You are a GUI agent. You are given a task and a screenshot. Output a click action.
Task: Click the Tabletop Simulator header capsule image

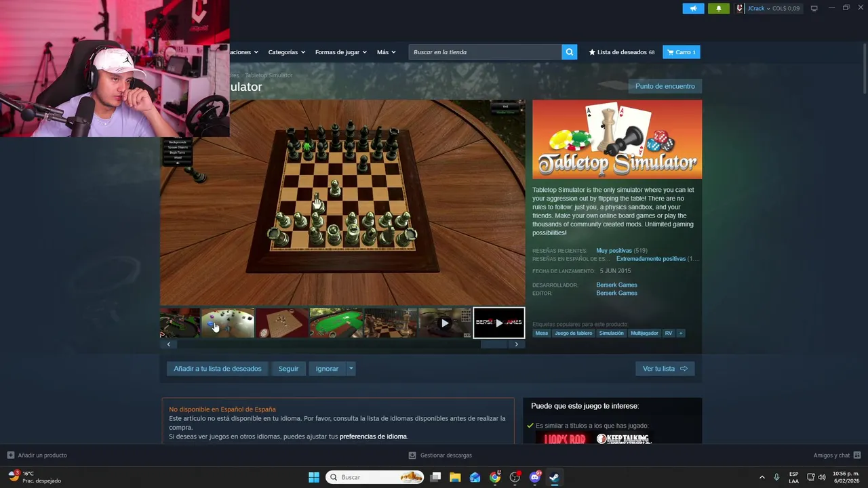click(617, 140)
